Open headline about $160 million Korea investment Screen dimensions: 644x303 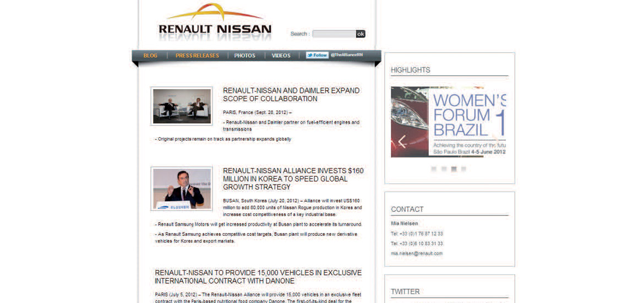(x=293, y=179)
